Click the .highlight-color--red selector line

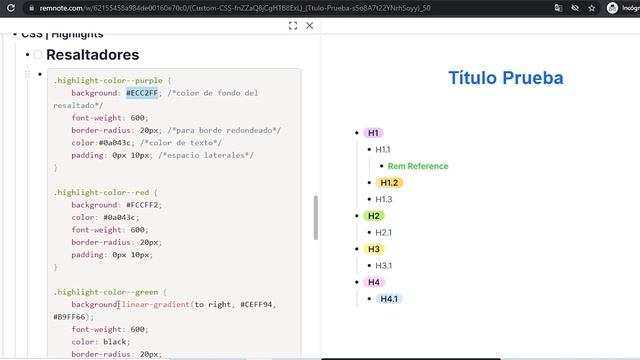click(x=105, y=192)
